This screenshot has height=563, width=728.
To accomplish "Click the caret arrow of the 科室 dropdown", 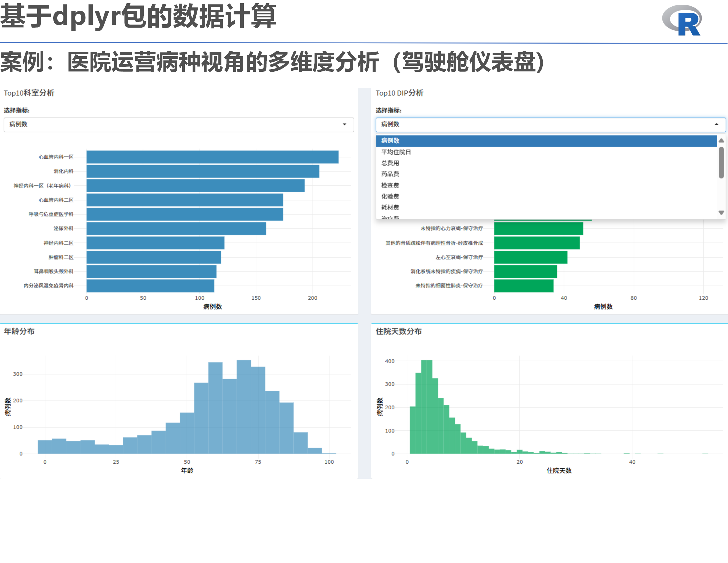I will click(344, 124).
